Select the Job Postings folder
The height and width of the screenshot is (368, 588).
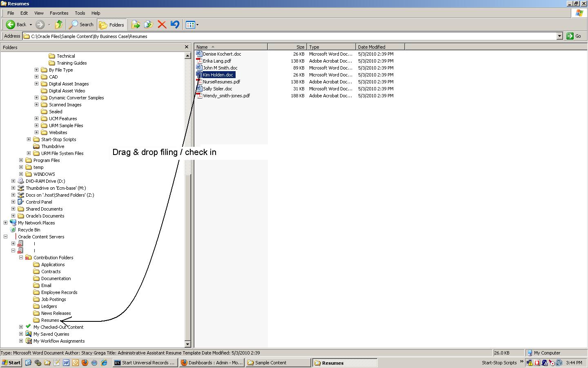click(x=53, y=299)
